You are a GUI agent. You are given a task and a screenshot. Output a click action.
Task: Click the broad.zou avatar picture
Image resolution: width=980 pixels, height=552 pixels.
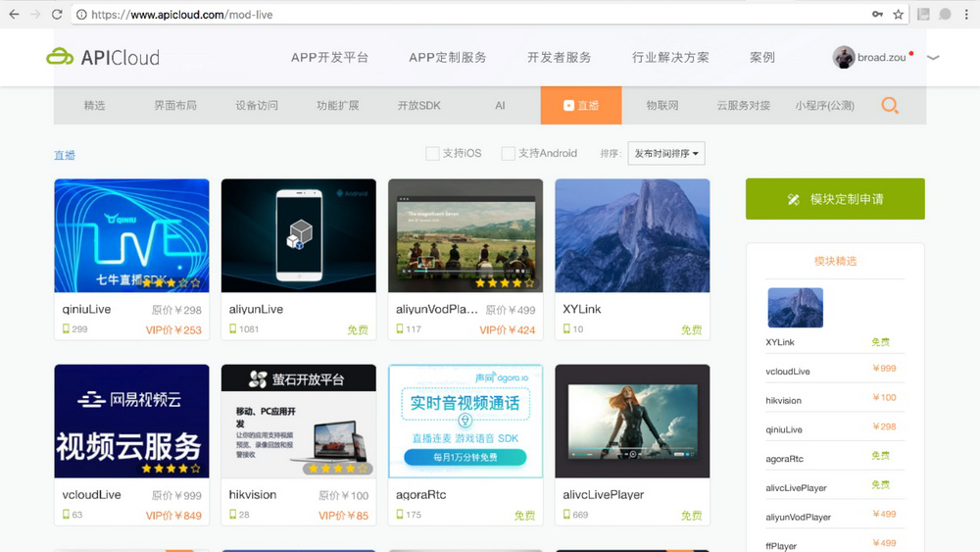(843, 57)
